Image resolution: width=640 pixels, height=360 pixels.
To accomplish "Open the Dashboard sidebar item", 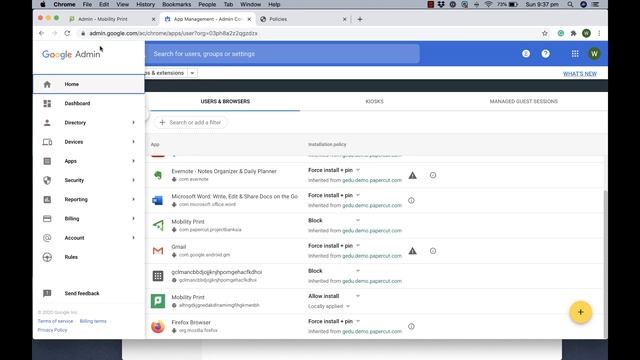I will pyautogui.click(x=77, y=103).
